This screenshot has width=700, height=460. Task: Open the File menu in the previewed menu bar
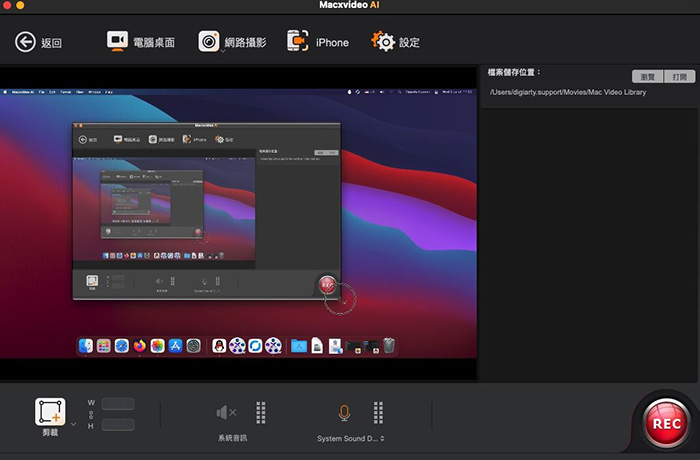42,92
